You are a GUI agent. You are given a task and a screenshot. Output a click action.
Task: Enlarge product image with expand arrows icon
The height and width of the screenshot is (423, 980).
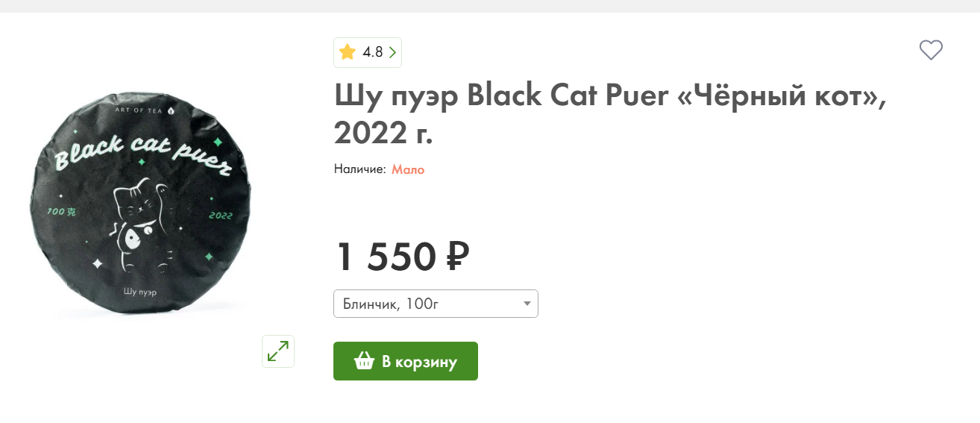(x=278, y=351)
